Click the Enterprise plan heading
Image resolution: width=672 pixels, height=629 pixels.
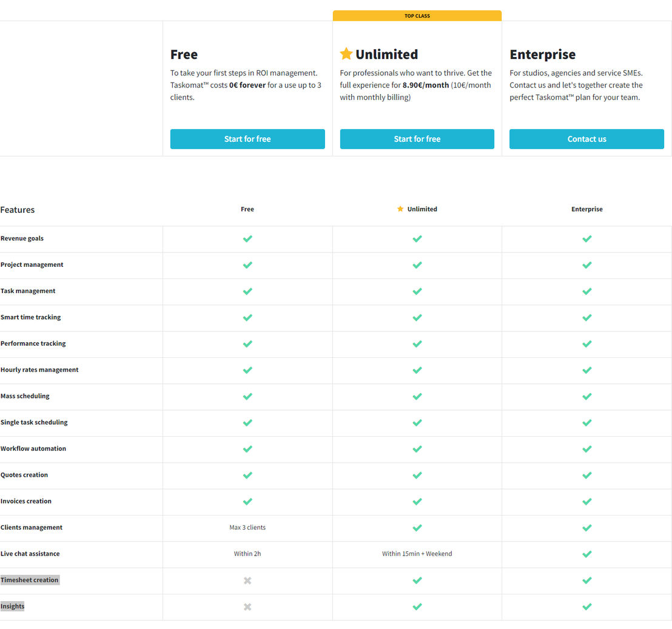point(543,55)
